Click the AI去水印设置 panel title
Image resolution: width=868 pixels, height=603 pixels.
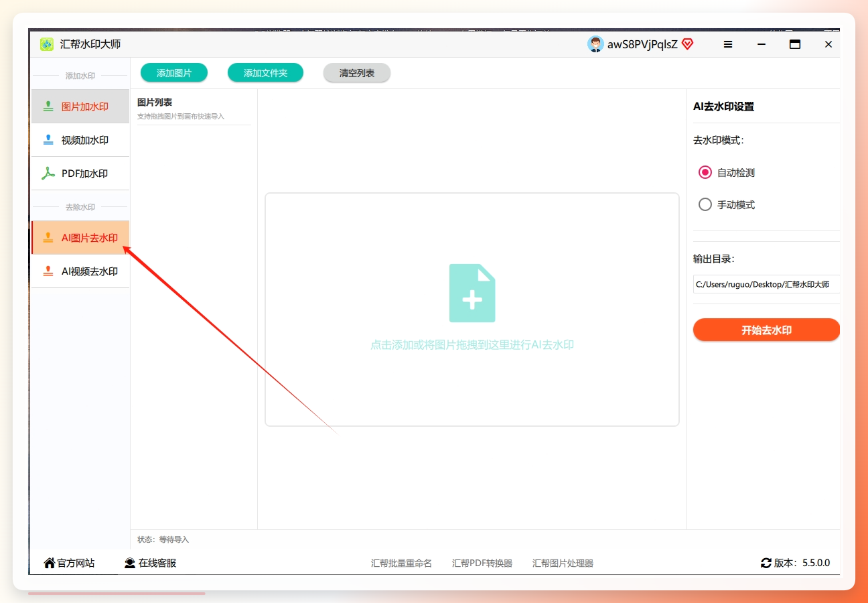click(723, 107)
